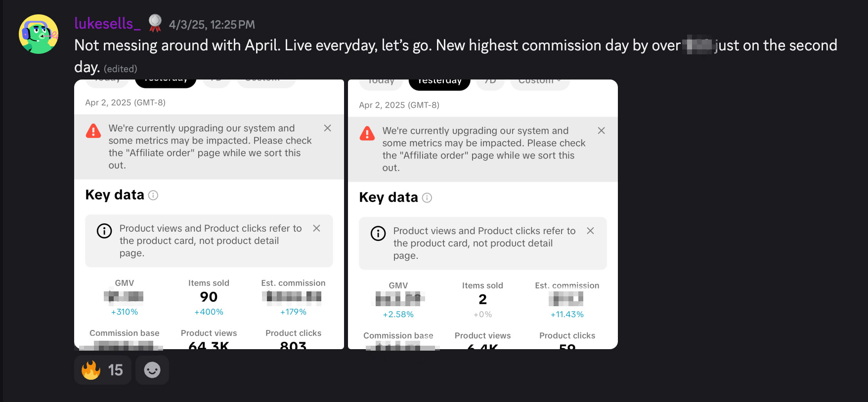Close the Product views notice in right screenshot

[590, 231]
